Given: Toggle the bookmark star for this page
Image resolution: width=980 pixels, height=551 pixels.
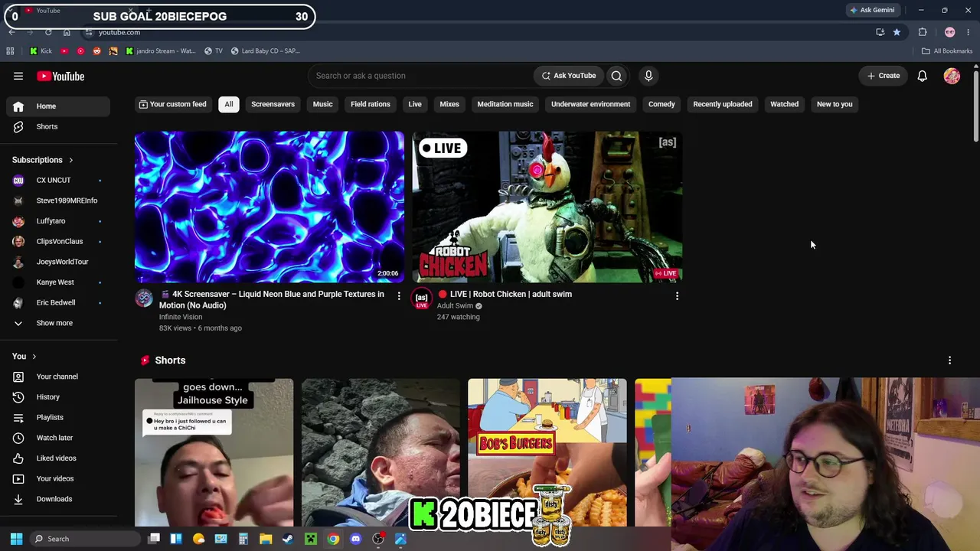Looking at the screenshot, I should [897, 32].
